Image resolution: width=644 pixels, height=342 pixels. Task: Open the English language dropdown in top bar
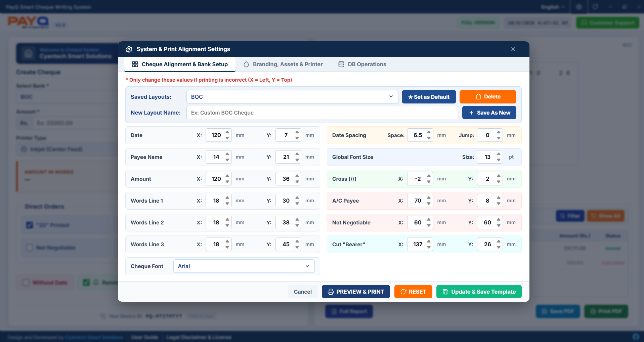pos(553,7)
